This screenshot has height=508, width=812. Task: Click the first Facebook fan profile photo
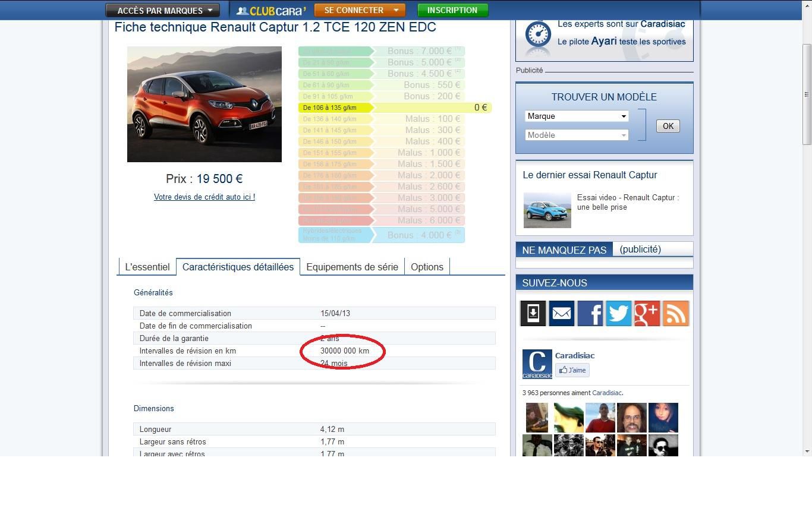click(x=537, y=418)
